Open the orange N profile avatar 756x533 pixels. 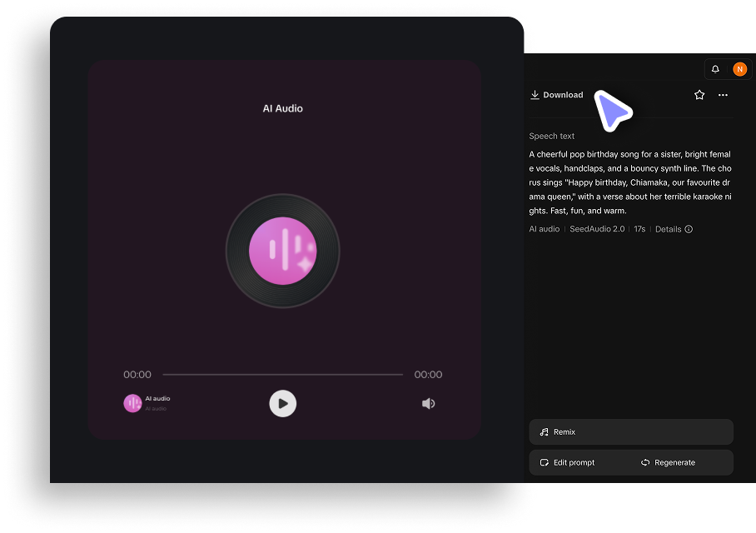click(x=739, y=69)
